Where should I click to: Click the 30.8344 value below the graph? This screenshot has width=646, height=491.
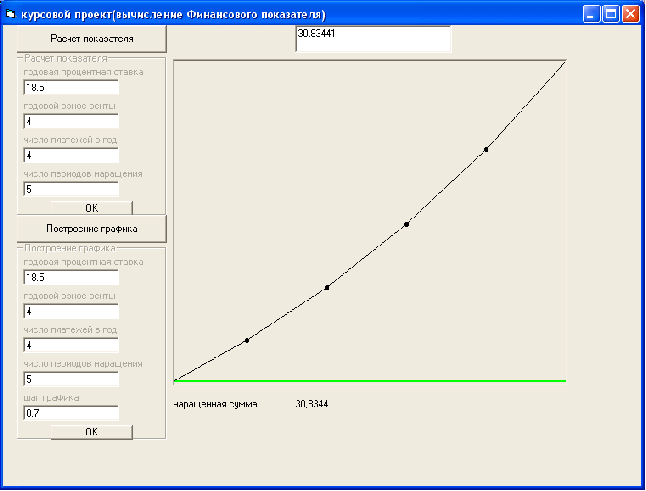(x=312, y=404)
